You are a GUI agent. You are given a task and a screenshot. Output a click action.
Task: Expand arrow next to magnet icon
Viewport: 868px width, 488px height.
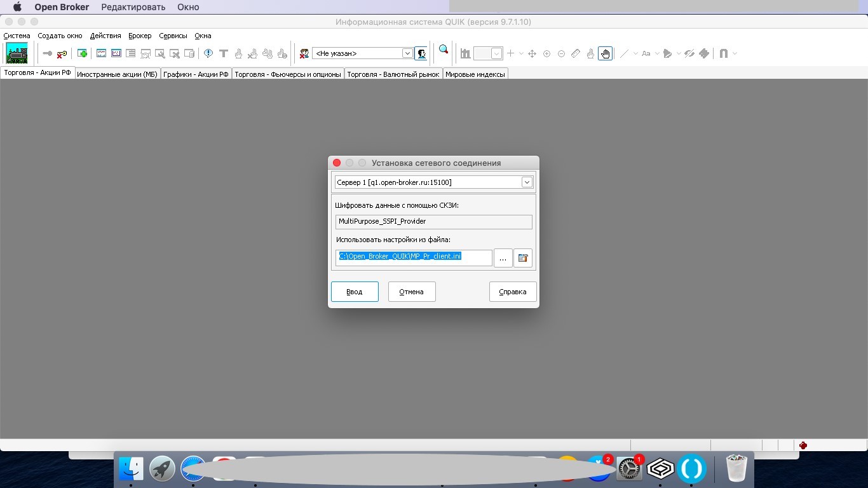point(735,53)
